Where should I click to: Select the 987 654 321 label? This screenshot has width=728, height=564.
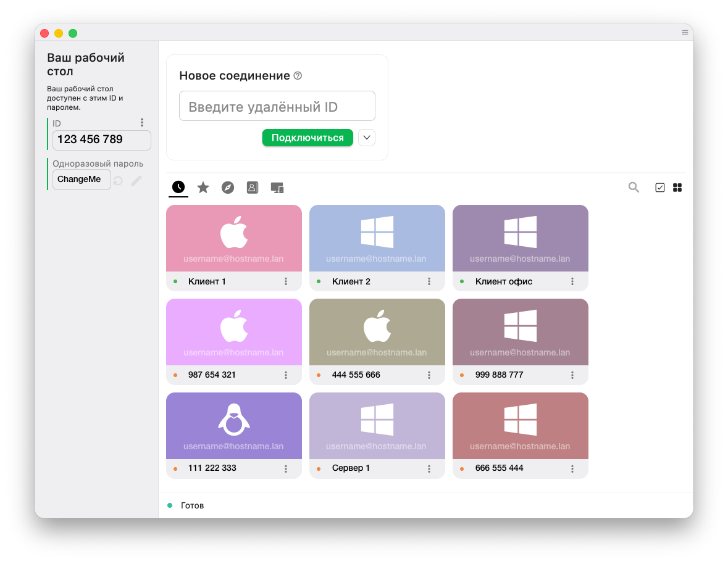pos(212,375)
